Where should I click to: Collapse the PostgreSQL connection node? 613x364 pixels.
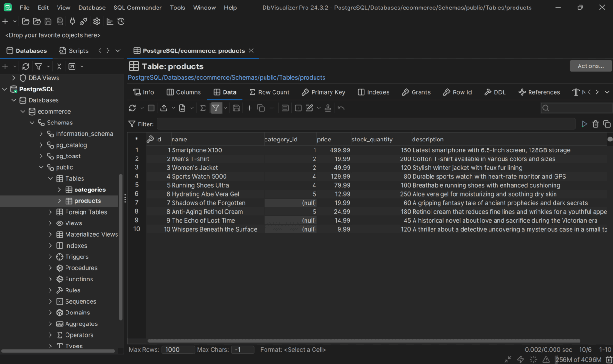pyautogui.click(x=5, y=89)
